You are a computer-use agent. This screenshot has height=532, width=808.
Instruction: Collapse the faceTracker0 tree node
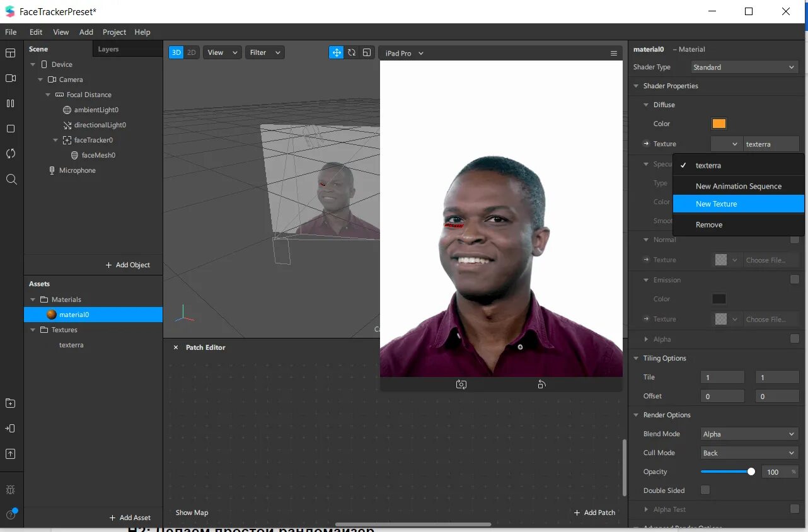click(x=56, y=140)
